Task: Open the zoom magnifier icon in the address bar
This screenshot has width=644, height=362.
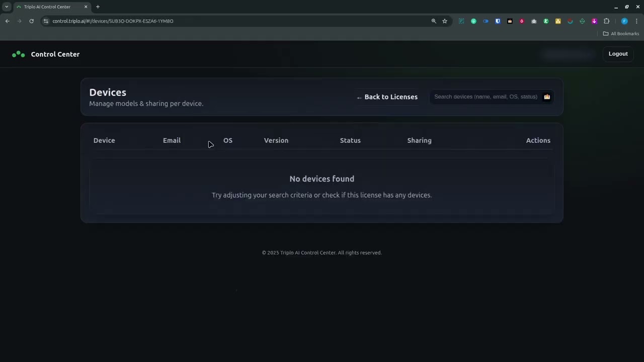Action: click(x=434, y=21)
